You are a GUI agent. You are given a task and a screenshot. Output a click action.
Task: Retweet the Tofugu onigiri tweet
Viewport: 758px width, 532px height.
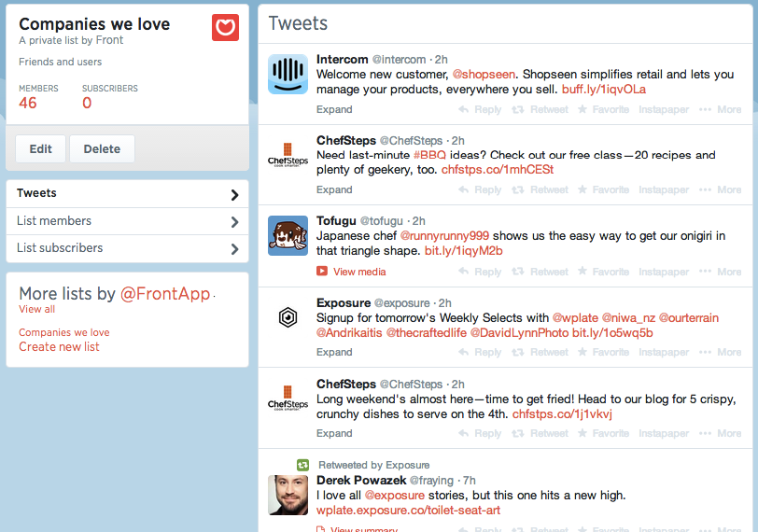[x=540, y=272]
